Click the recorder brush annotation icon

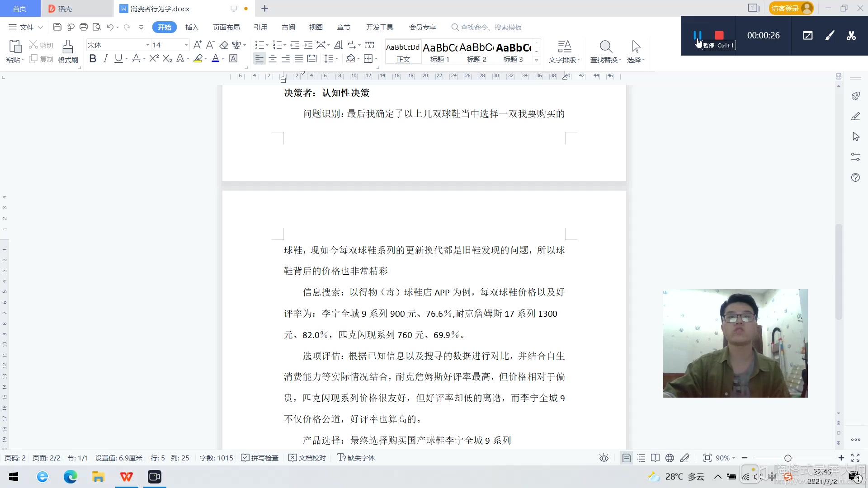pos(830,35)
